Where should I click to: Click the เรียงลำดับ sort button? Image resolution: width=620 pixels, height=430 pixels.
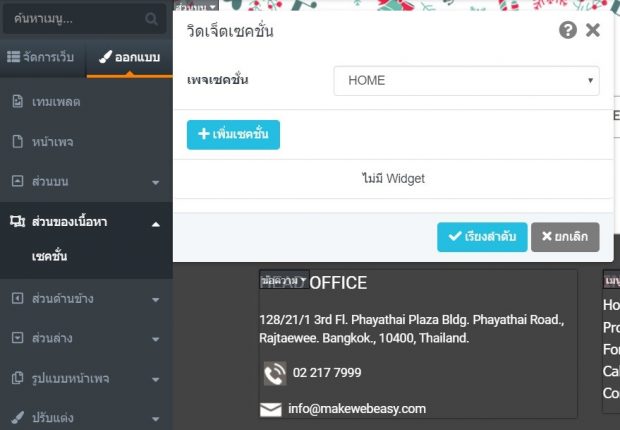[482, 237]
